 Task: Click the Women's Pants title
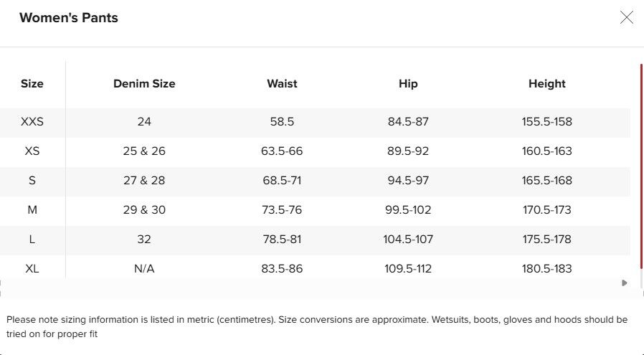coord(69,18)
